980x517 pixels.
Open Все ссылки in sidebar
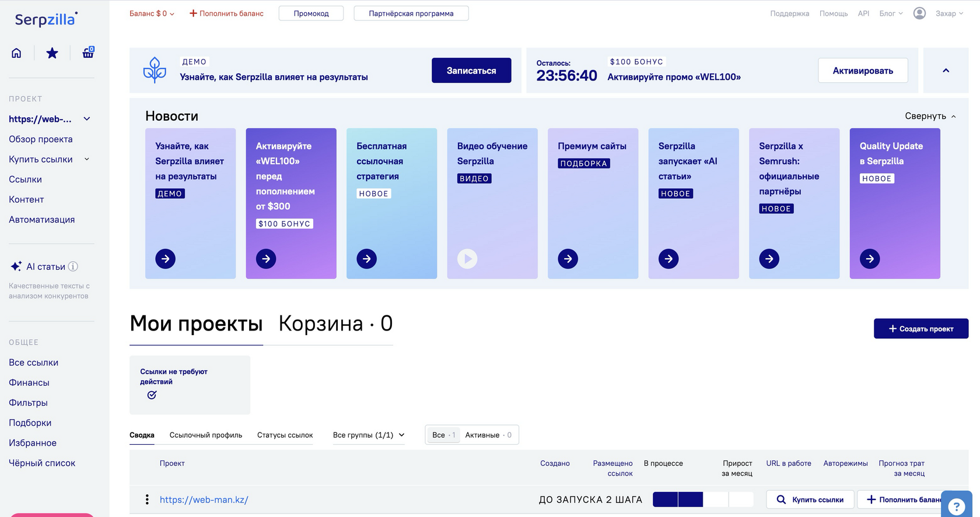coord(33,363)
